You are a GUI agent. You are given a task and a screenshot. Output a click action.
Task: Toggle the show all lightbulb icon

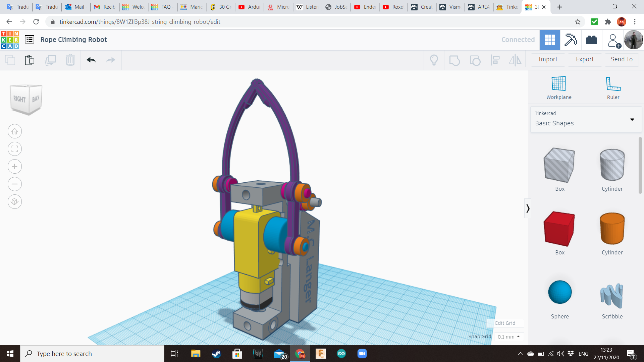(x=434, y=60)
